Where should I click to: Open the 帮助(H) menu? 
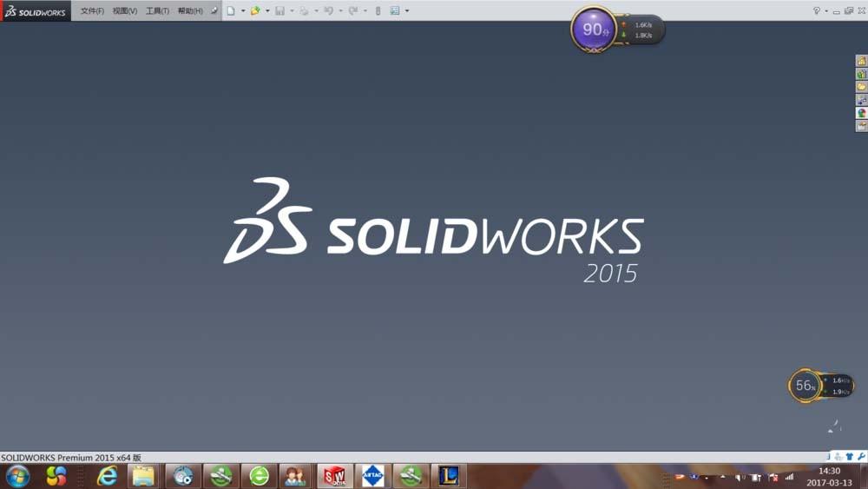click(x=190, y=10)
